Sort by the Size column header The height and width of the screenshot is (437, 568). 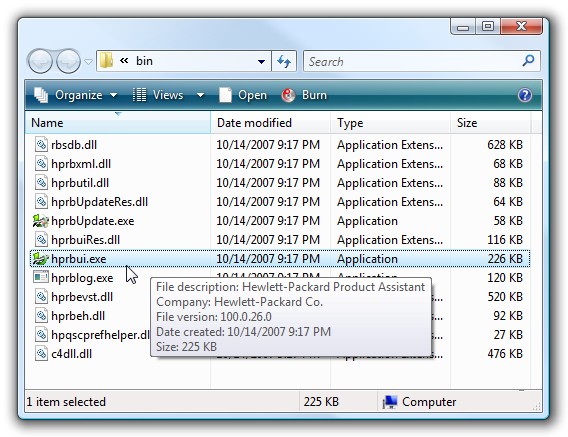coord(491,123)
